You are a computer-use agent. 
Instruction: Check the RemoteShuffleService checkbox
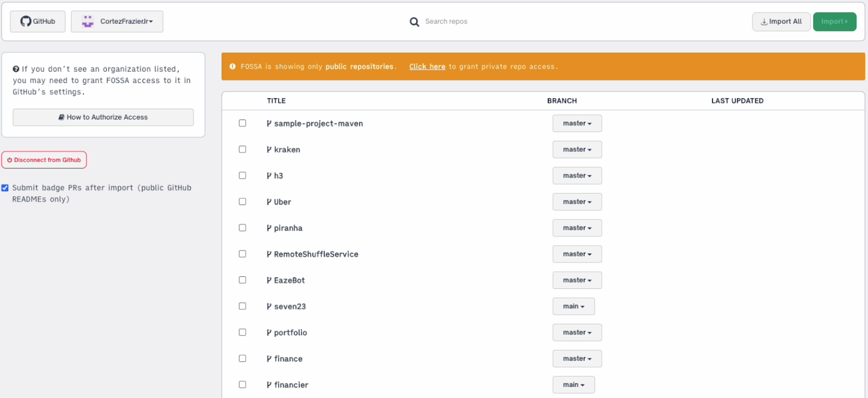242,254
